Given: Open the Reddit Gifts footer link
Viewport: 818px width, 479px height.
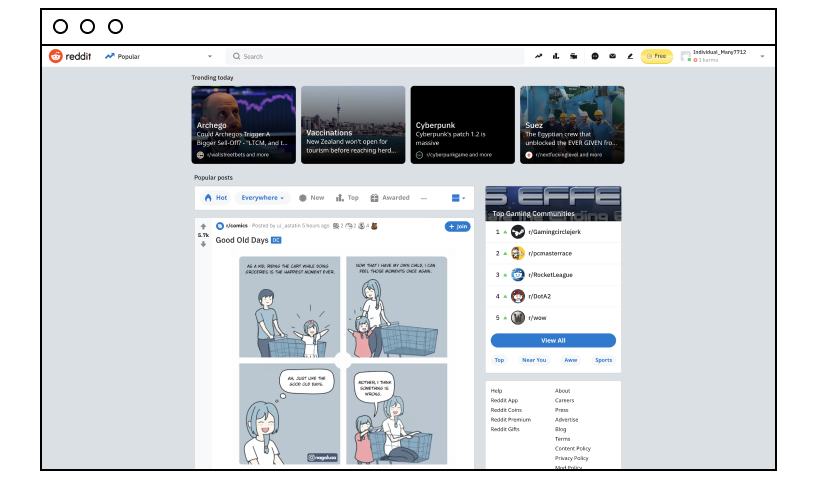Looking at the screenshot, I should tap(505, 429).
